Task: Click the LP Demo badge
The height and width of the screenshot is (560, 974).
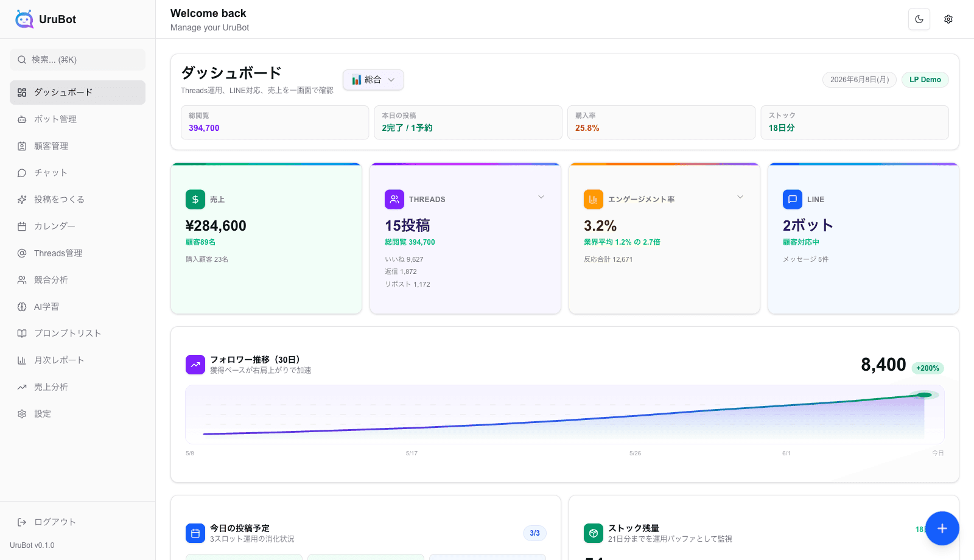Action: [x=925, y=80]
